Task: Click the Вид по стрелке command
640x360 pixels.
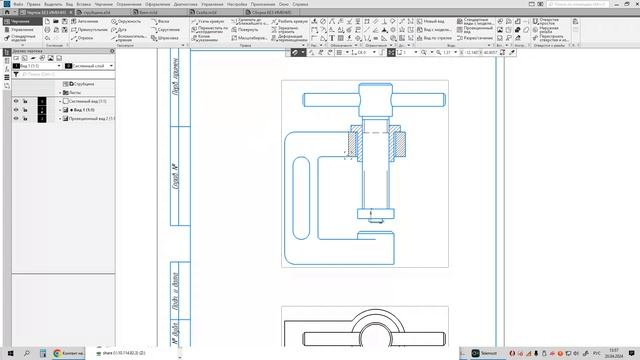Action: (x=434, y=38)
